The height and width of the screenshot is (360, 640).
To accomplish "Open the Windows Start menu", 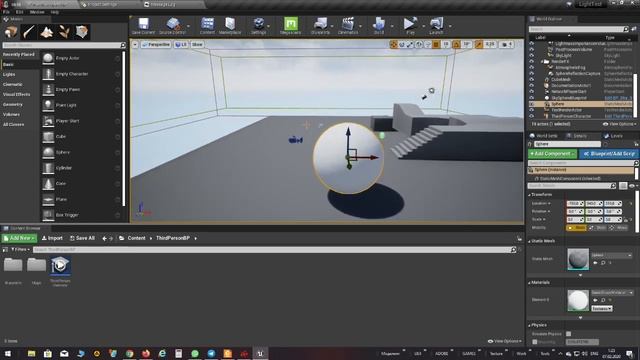I will click(7, 353).
